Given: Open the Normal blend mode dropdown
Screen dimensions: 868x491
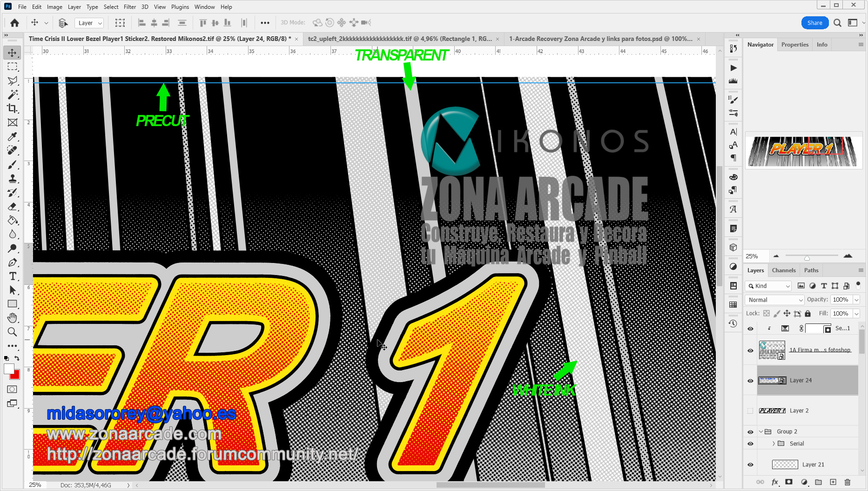Looking at the screenshot, I should point(774,300).
